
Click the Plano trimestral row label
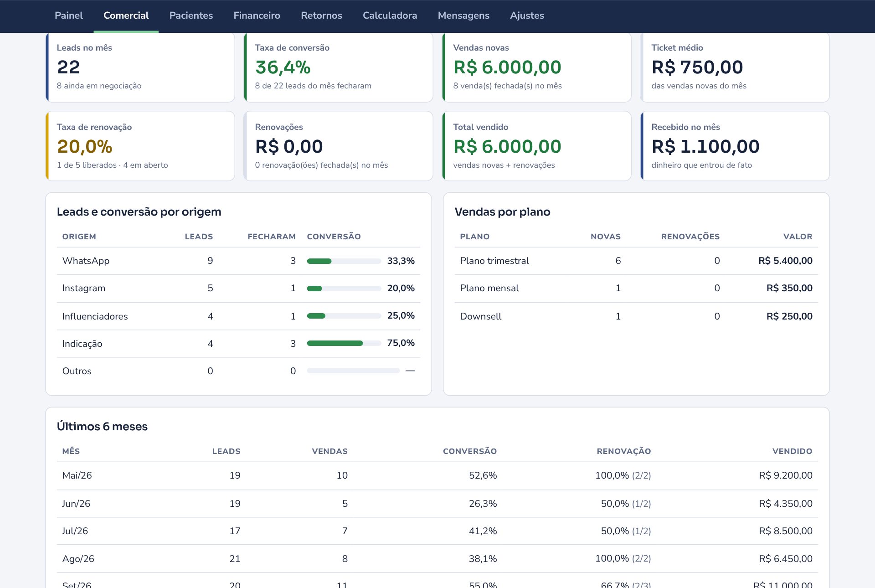(494, 261)
